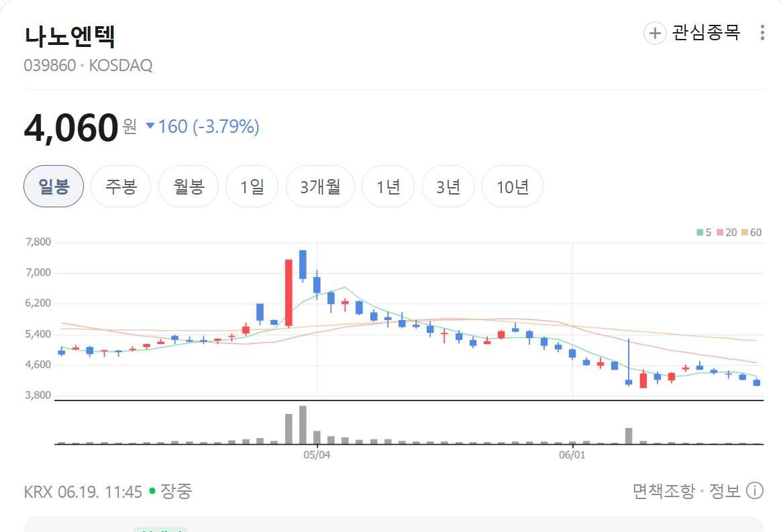
Task: Add stock via the plus watchlist icon
Action: (x=655, y=34)
